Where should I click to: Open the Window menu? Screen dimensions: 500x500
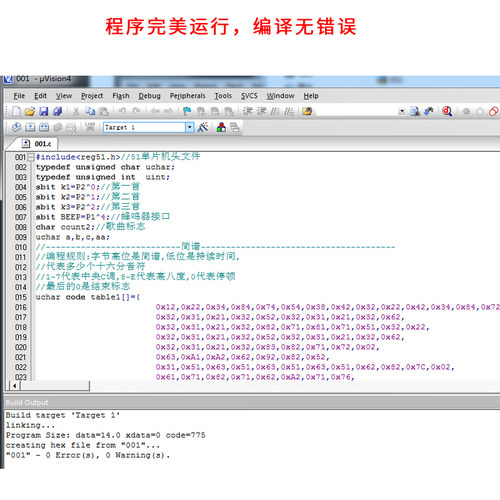click(x=280, y=96)
